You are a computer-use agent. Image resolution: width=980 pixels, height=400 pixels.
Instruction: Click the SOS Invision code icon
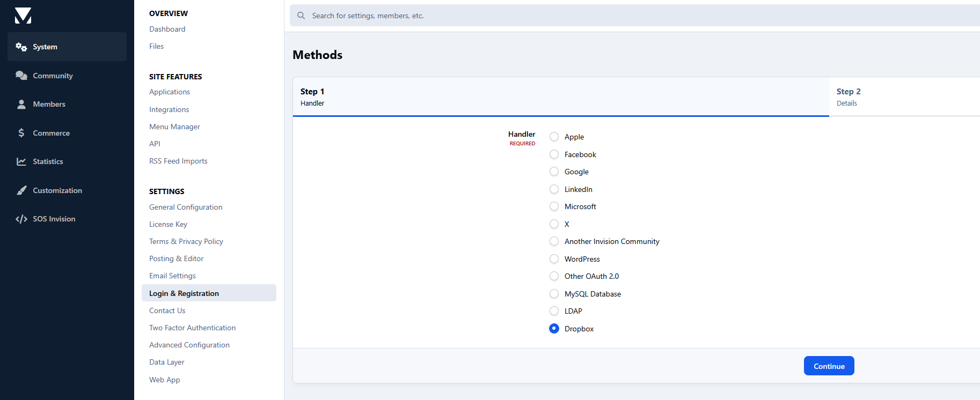(x=21, y=219)
